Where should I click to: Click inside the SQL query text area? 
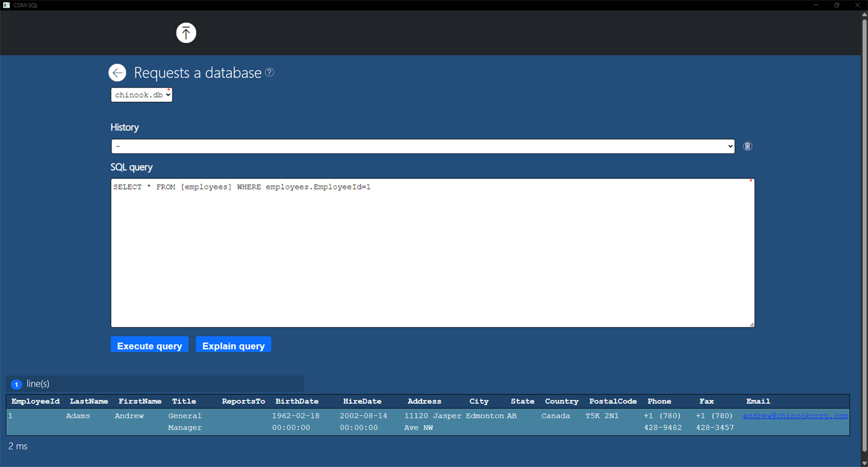coord(432,253)
